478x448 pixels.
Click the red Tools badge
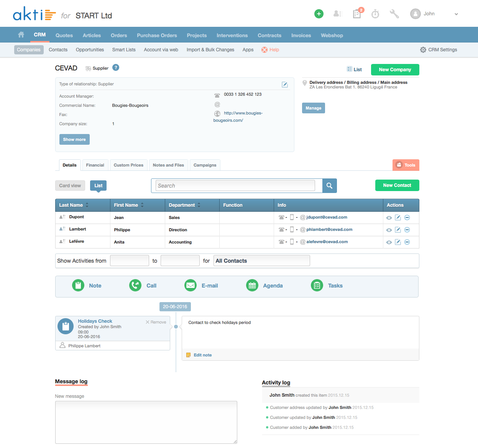pos(406,165)
